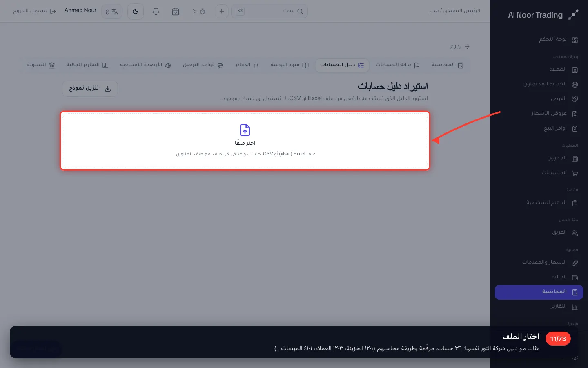Switch to the بداية الحسابات tab
This screenshot has height=368, width=588.
[x=398, y=65]
